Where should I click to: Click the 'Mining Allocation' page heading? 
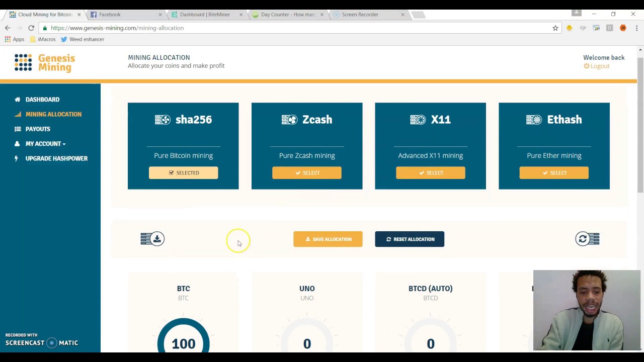[x=159, y=58]
